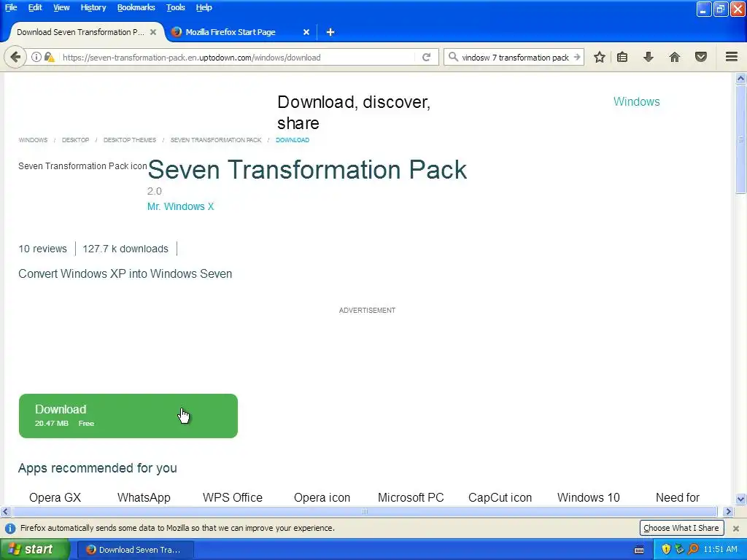Click the security shield tray icon
The width and height of the screenshot is (747, 560).
pyautogui.click(x=666, y=549)
